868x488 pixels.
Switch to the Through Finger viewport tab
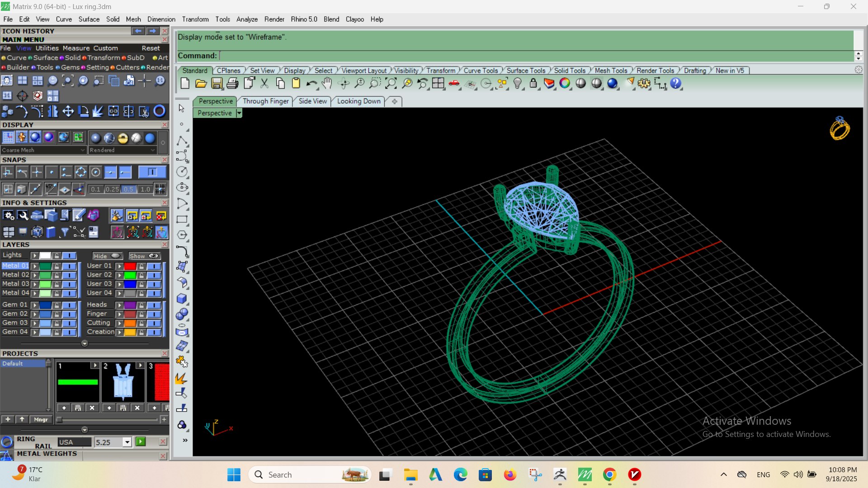coord(266,101)
